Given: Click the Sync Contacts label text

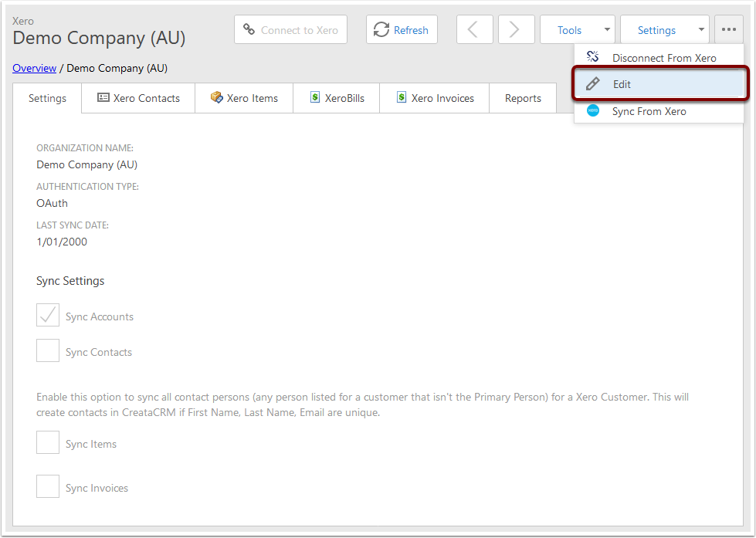Looking at the screenshot, I should pos(99,353).
